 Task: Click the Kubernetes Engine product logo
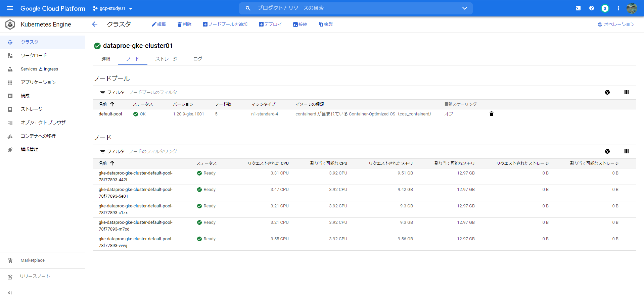[x=10, y=24]
